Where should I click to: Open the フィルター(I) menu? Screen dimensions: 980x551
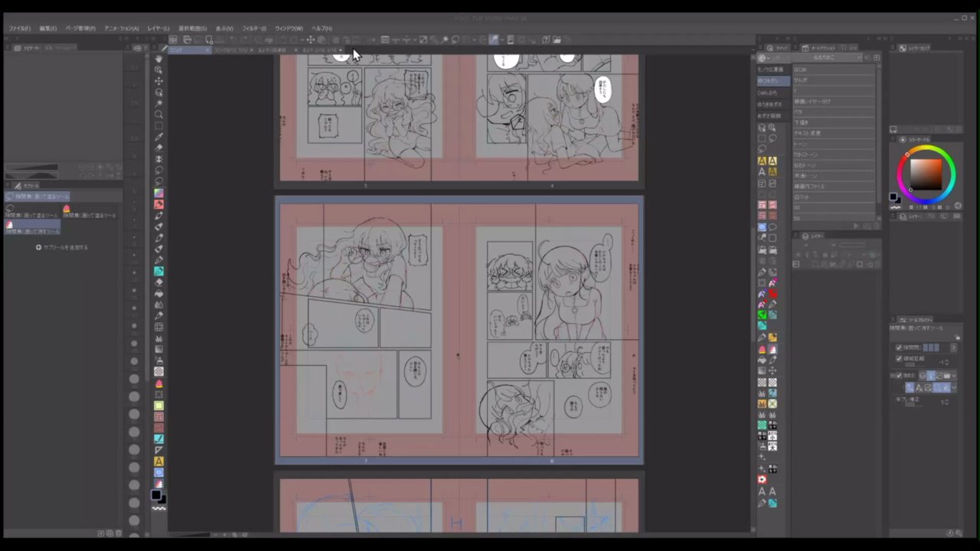pyautogui.click(x=254, y=28)
